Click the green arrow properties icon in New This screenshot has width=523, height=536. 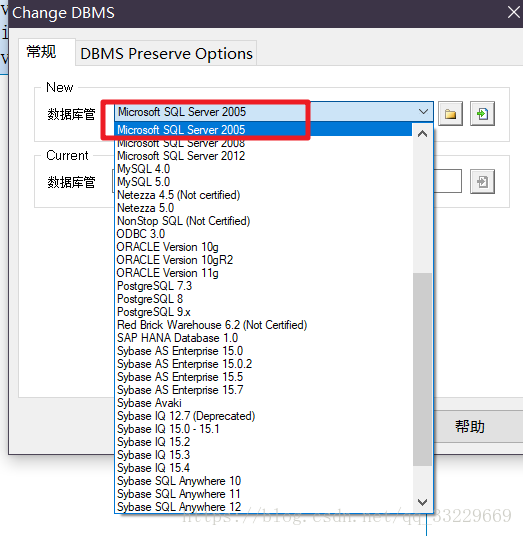pos(482,113)
